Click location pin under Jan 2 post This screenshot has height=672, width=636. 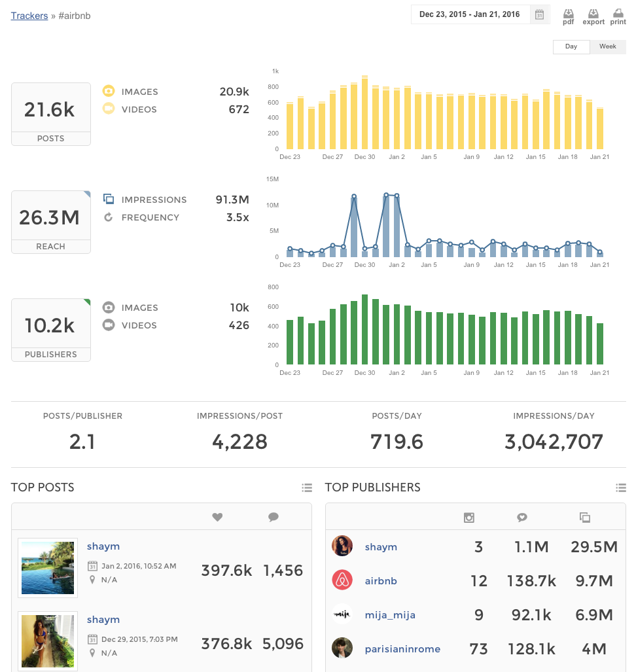click(92, 580)
